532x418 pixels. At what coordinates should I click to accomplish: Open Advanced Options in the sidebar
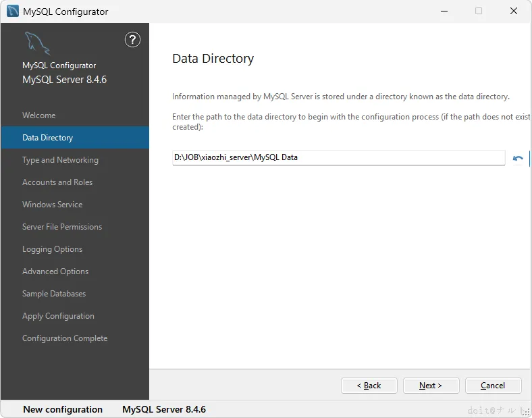coord(55,271)
